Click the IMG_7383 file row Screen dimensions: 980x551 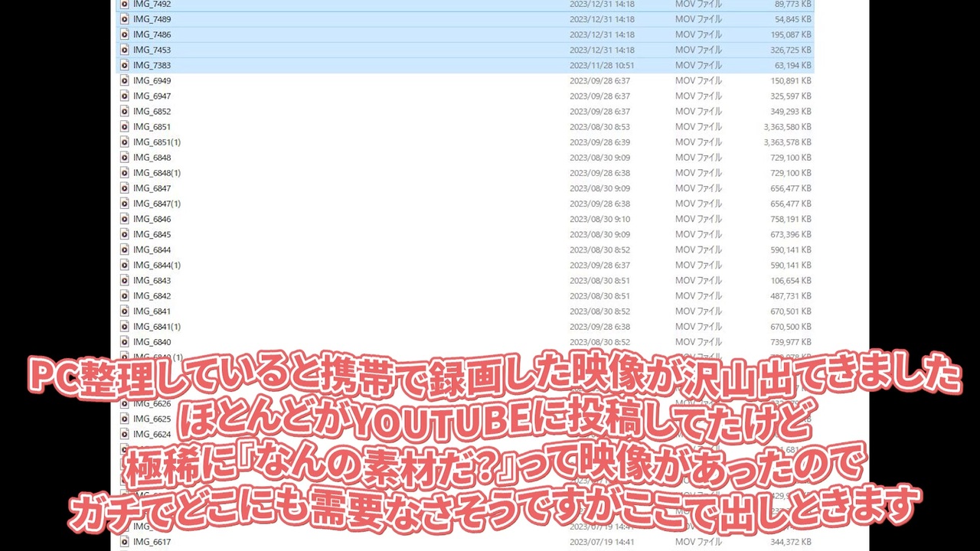[465, 65]
